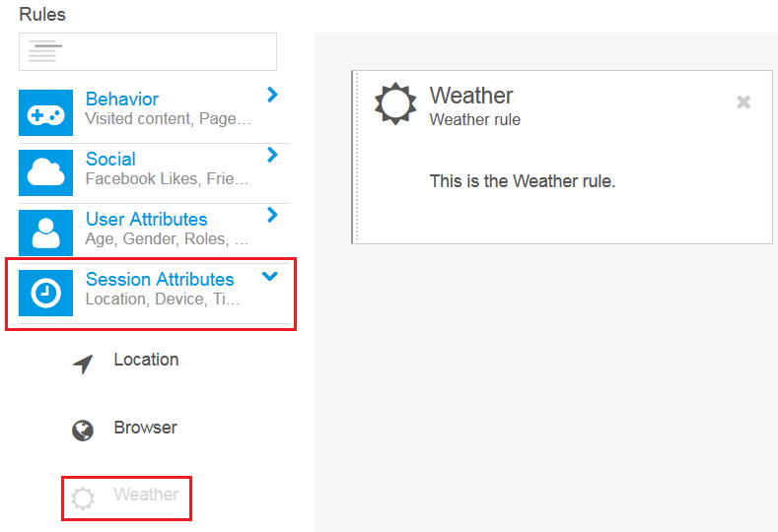
Task: Click the 'Facebook Likes, Frie…' description
Action: [167, 179]
